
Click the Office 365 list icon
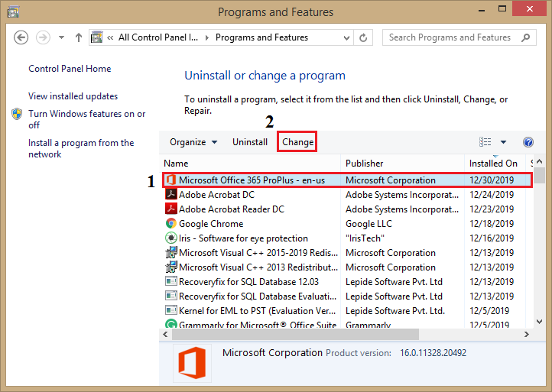tap(170, 180)
